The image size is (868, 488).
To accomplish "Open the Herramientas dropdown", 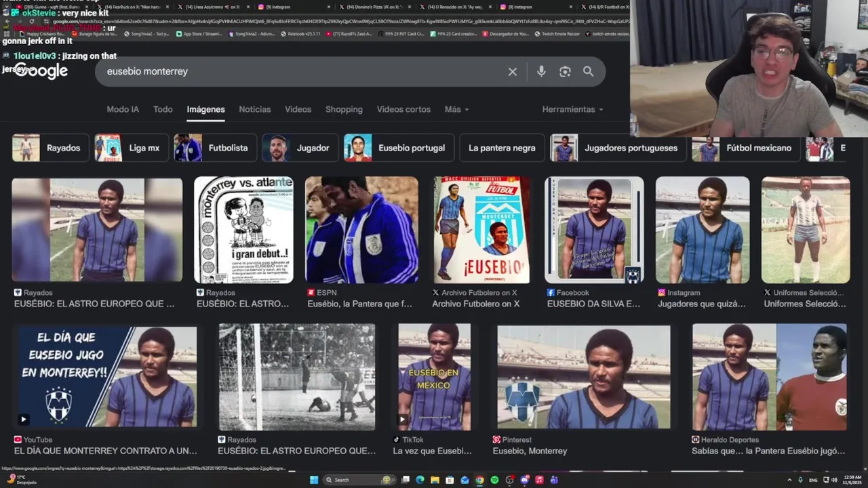I will [x=572, y=109].
